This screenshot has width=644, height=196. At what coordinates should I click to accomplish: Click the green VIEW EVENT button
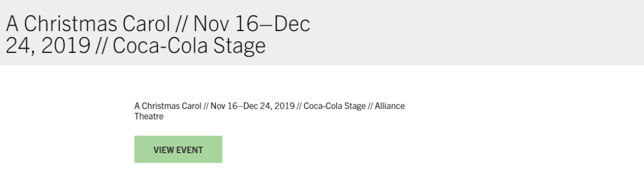click(x=178, y=149)
